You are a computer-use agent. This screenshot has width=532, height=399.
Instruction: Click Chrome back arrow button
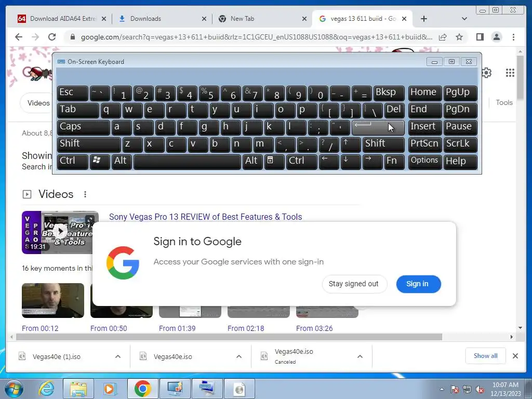click(x=19, y=37)
